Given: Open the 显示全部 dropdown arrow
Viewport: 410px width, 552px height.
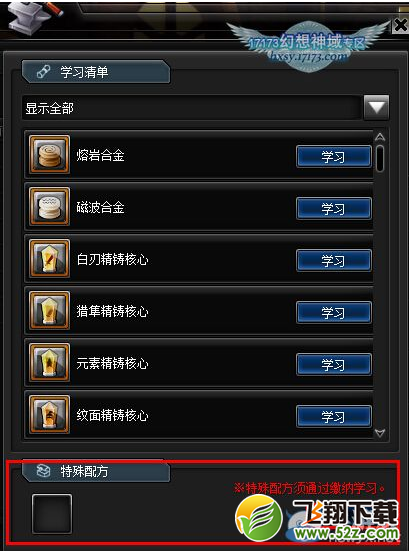Looking at the screenshot, I should click(x=377, y=107).
